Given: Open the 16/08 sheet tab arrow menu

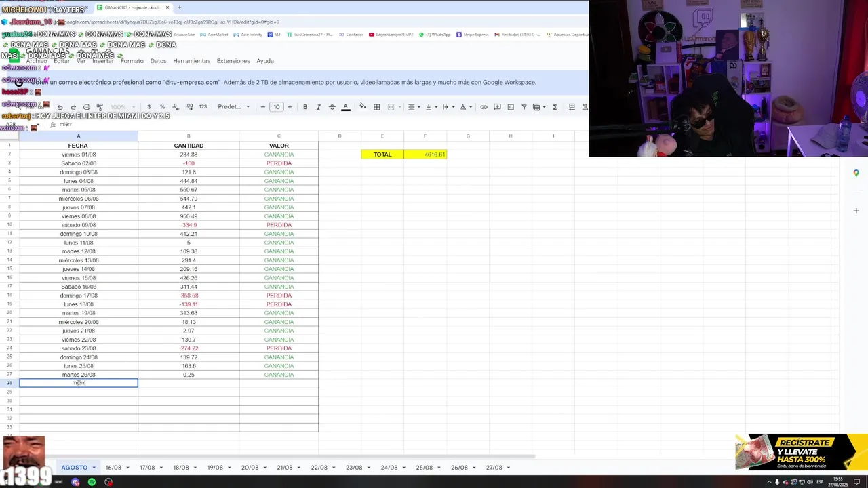Looking at the screenshot, I should (127, 468).
